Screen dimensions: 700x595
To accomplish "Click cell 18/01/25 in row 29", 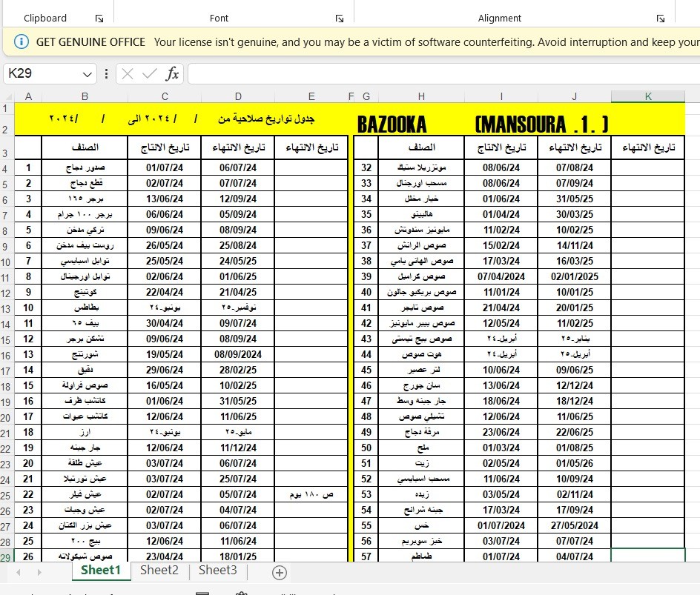I will (238, 556).
